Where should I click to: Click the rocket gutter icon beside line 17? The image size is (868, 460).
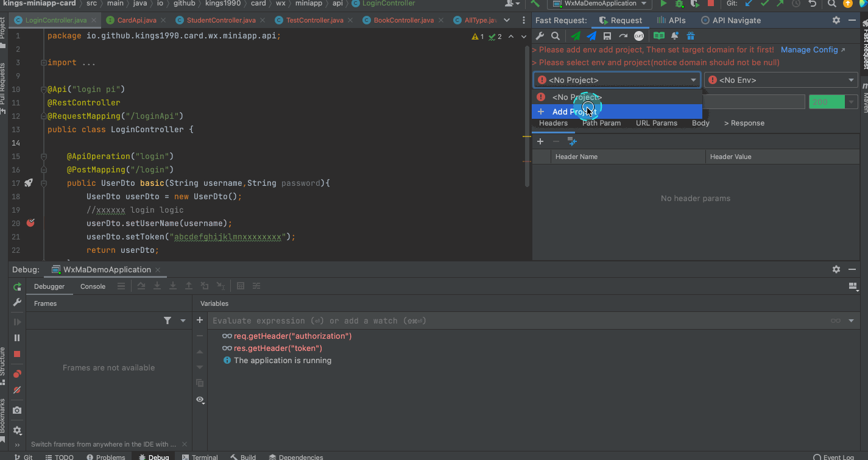(x=29, y=183)
